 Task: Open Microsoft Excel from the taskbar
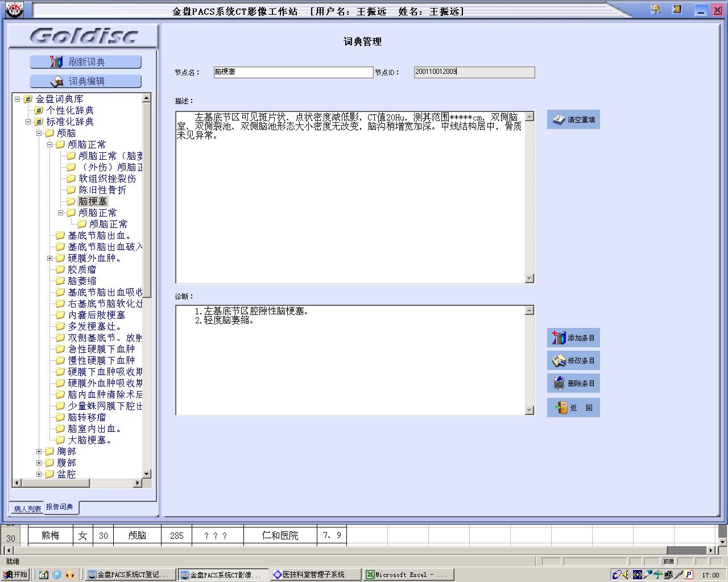coord(407,575)
